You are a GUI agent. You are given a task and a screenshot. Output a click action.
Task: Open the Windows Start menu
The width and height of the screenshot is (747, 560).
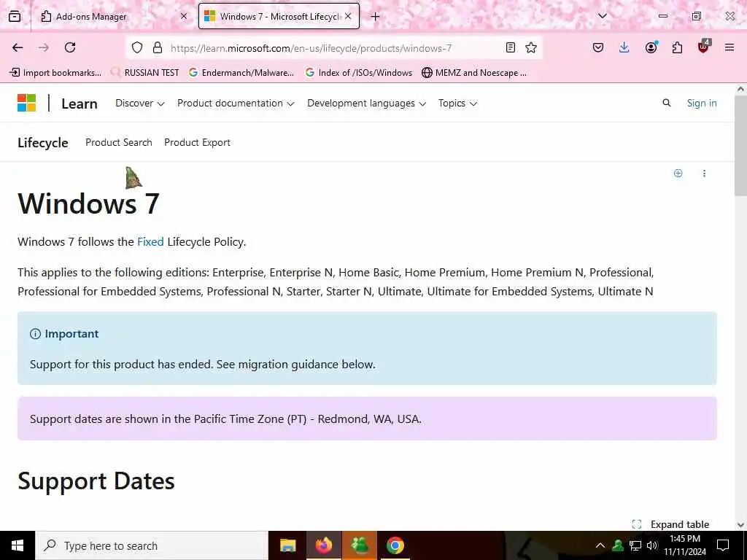18,545
